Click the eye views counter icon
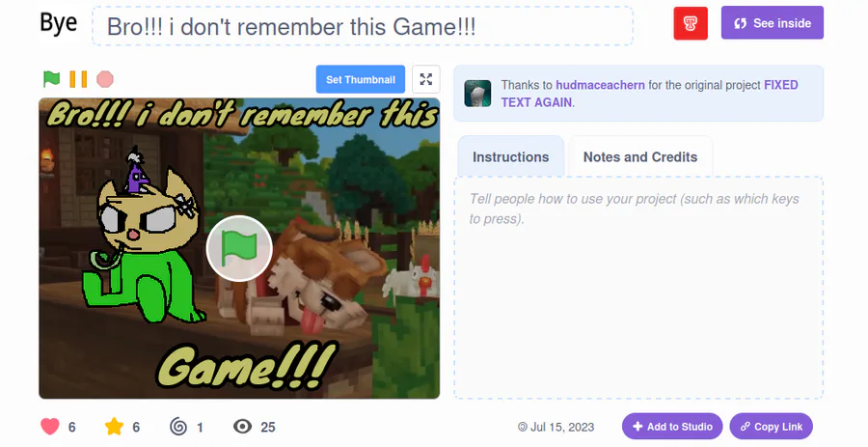This screenshot has width=868, height=447. [x=242, y=427]
